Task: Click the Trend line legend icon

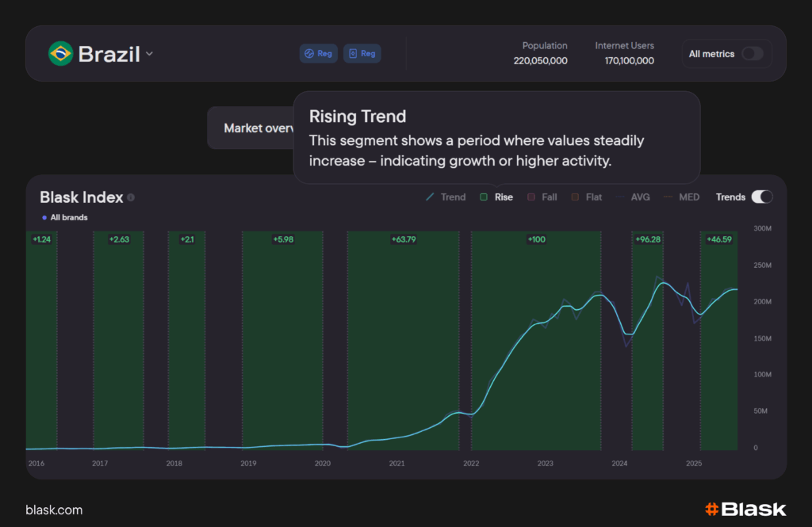Action: [430, 197]
